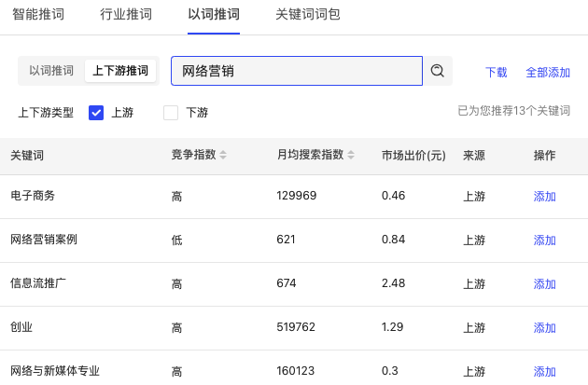Uncheck the 上游 checkbox
This screenshot has width=588, height=385.
tap(96, 113)
